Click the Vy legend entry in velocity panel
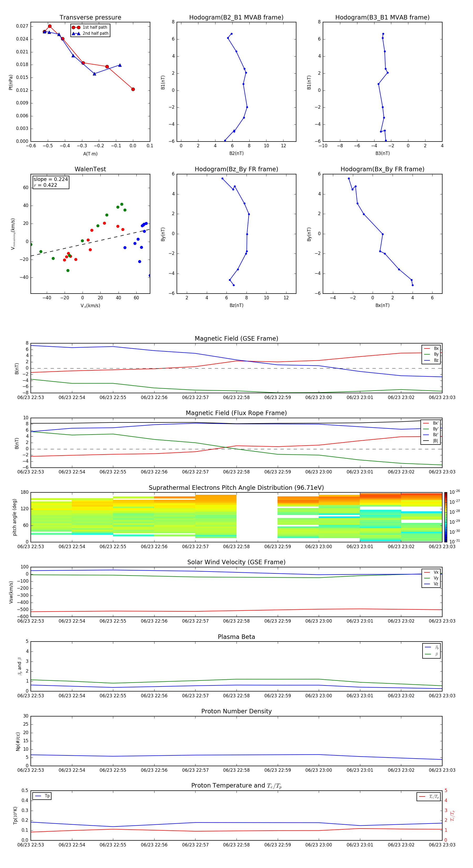Image resolution: width=473 pixels, height=868 pixels. tap(431, 578)
